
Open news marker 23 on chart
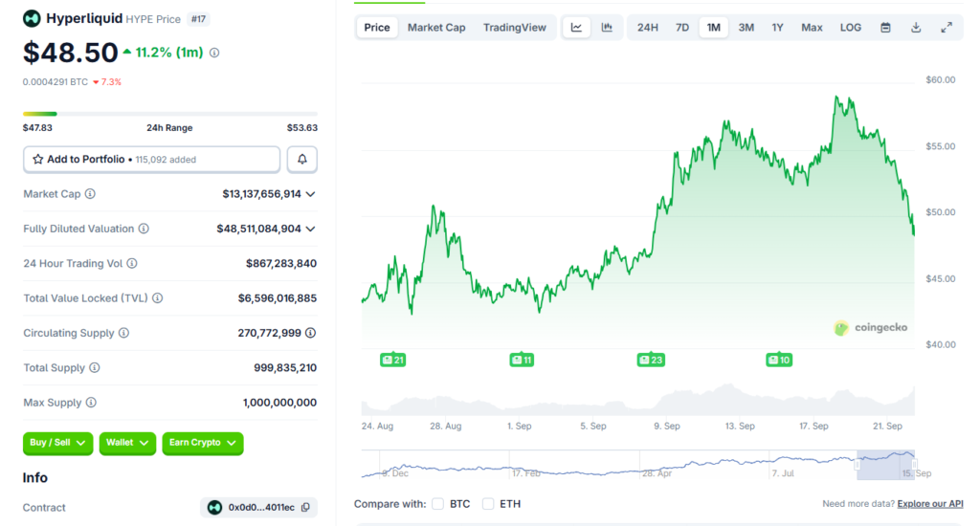651,360
